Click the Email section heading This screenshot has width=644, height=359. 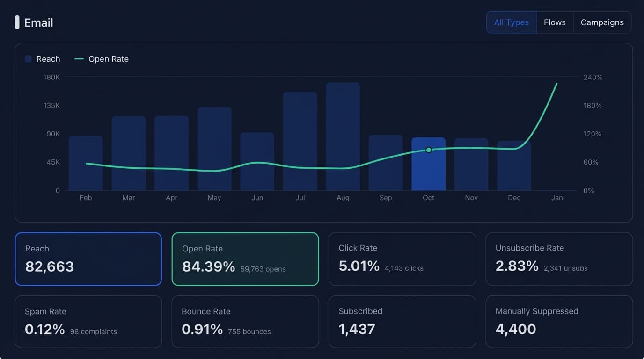pos(38,22)
